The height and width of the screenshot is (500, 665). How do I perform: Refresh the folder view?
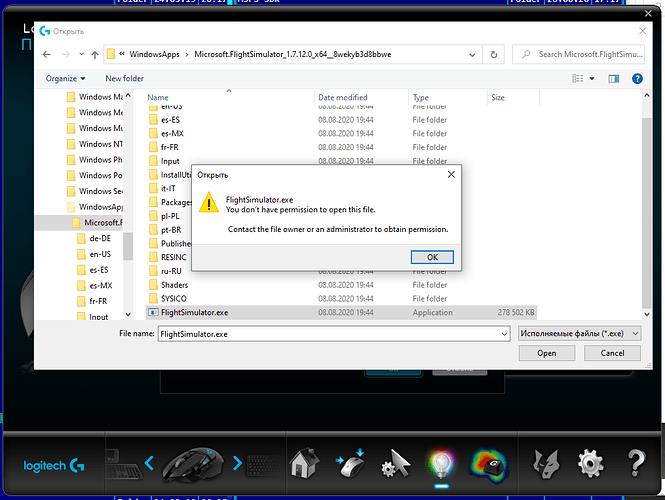(x=494, y=54)
